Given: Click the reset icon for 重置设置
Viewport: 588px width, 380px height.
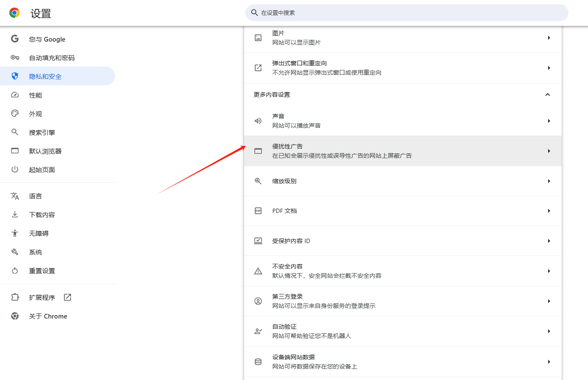Looking at the screenshot, I should point(15,271).
